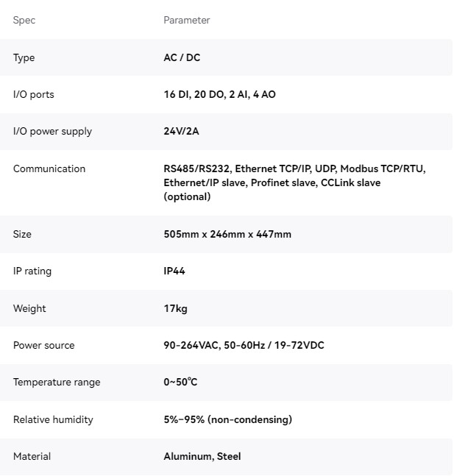Select the "IP44" value
454x476 pixels.
[174, 271]
